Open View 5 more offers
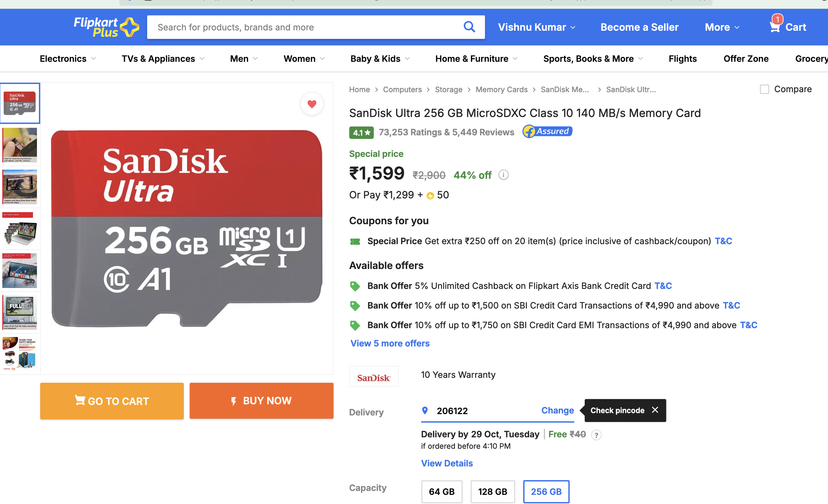The height and width of the screenshot is (504, 828). coord(390,343)
